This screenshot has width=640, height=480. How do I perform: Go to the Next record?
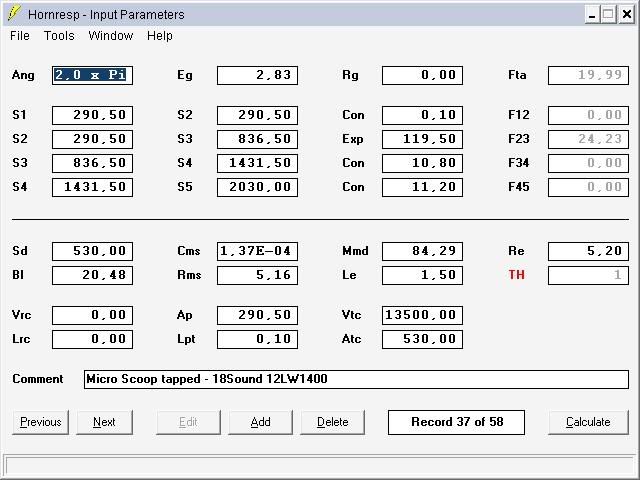pos(104,422)
